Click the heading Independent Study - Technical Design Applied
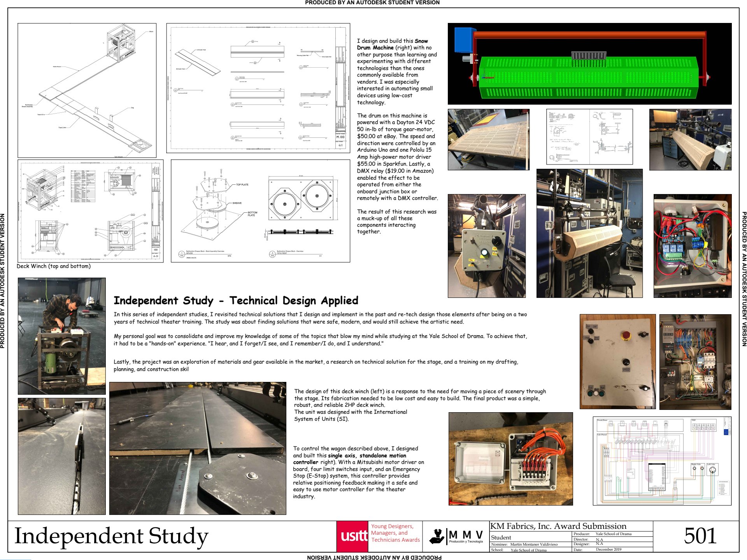 (x=236, y=301)
